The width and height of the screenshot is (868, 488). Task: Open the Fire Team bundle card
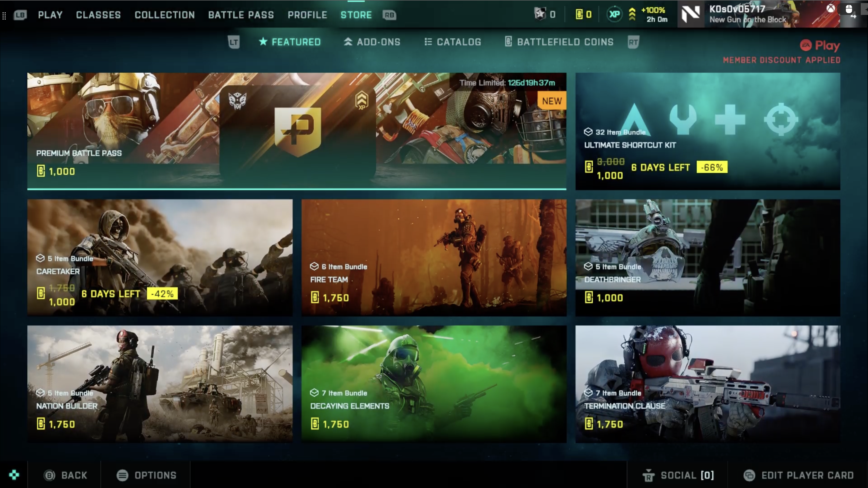[x=434, y=257]
